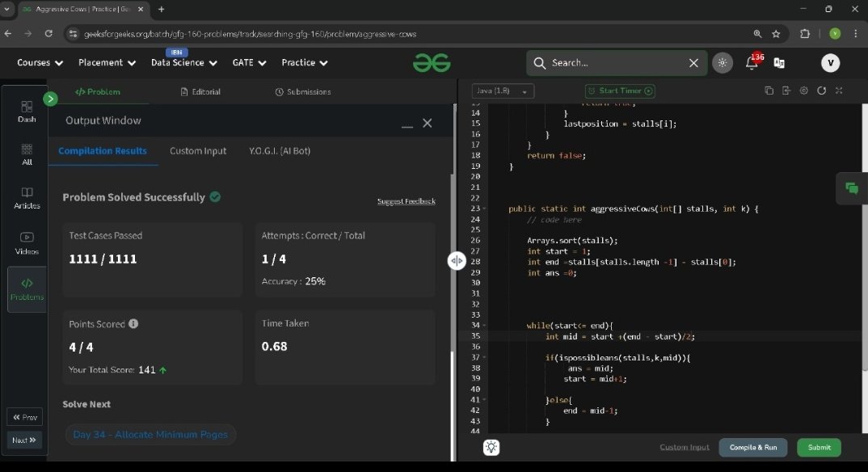This screenshot has height=472, width=868.
Task: Click Points Scored info icon
Action: (133, 324)
